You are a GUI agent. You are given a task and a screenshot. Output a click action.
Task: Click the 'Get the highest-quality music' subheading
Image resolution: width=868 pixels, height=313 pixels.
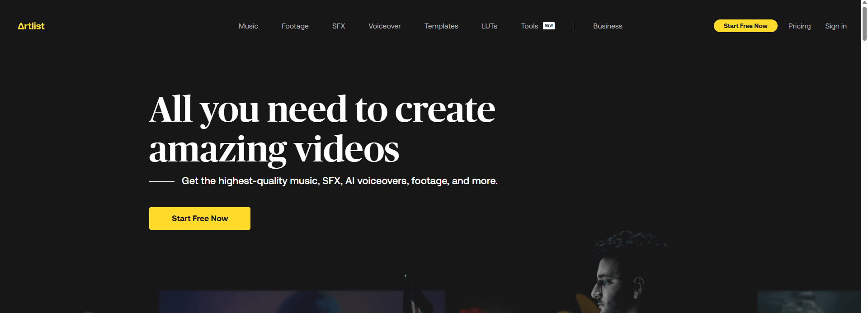coord(339,181)
